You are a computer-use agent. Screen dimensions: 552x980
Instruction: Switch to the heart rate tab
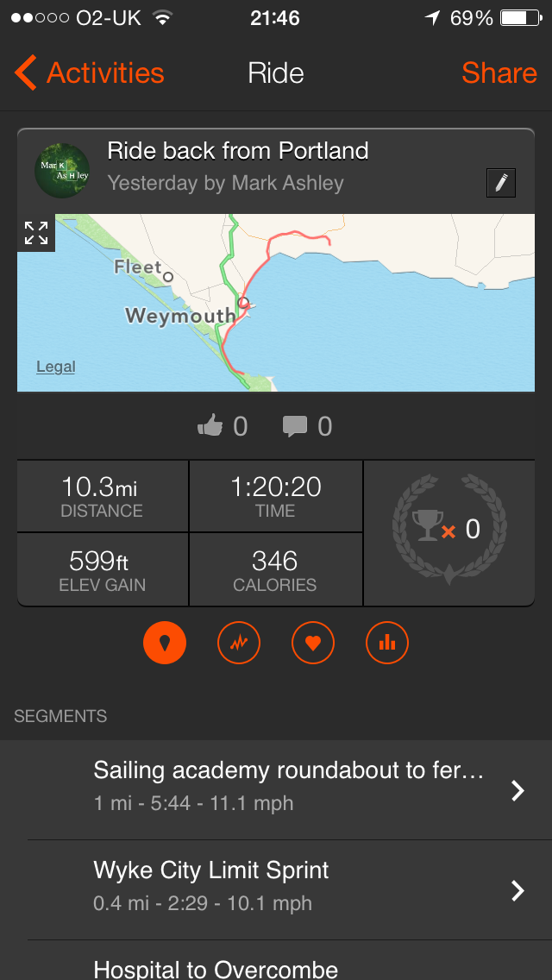(313, 643)
